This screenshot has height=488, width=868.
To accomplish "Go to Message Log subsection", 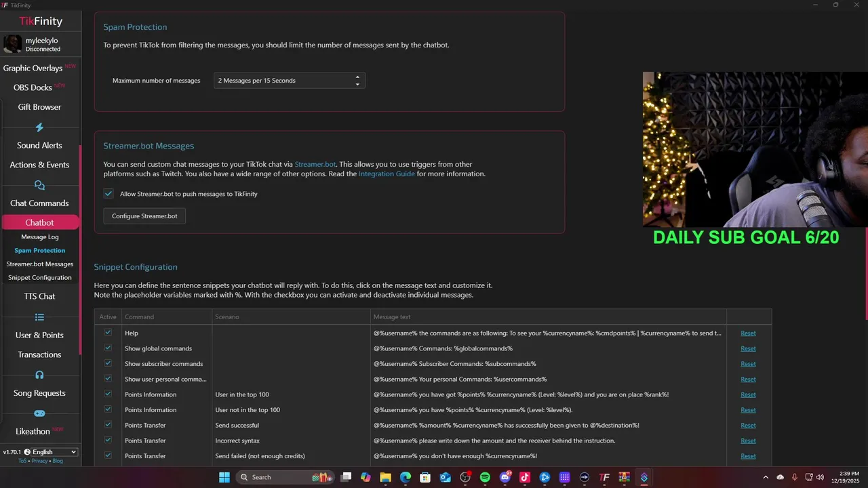I will pos(40,237).
